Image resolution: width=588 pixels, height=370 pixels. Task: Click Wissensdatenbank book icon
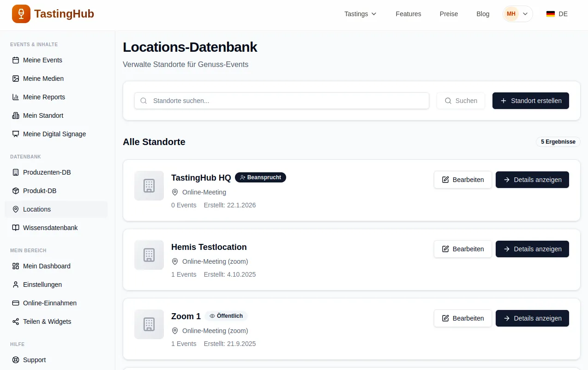tap(16, 228)
